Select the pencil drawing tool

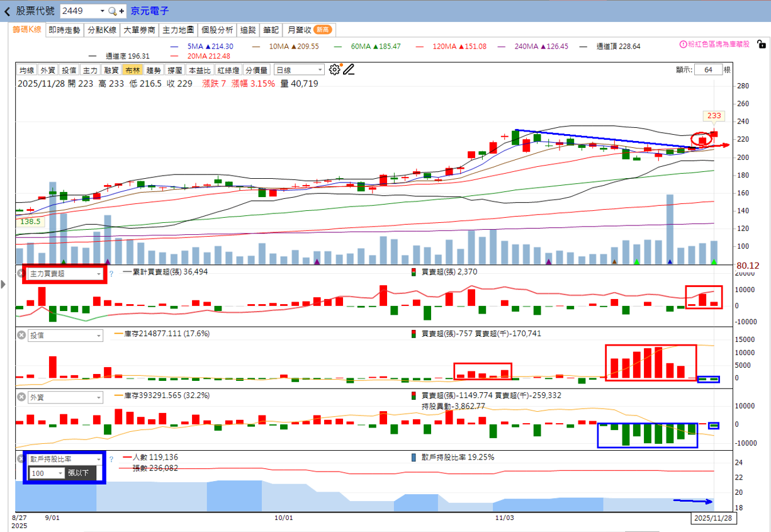pyautogui.click(x=348, y=70)
